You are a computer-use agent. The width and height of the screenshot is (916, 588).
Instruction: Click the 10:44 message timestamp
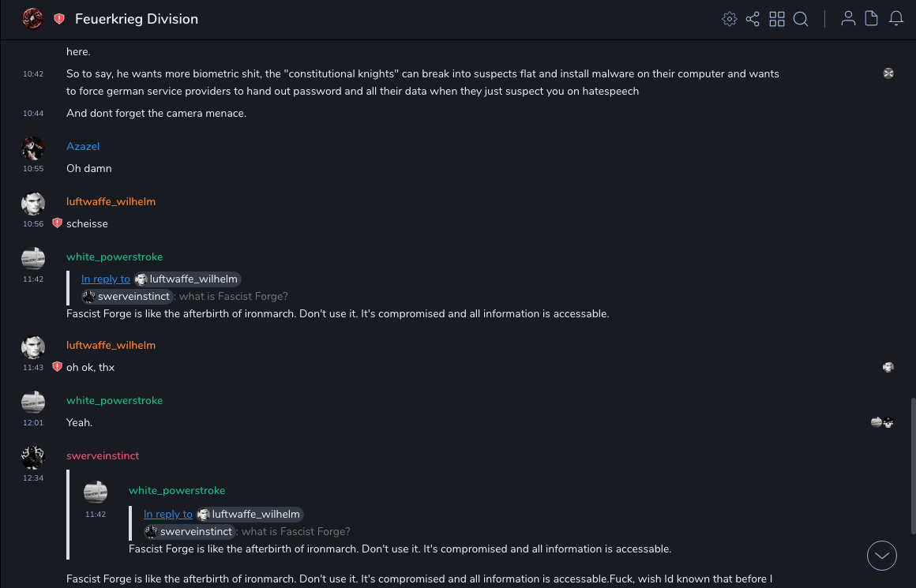(x=33, y=114)
